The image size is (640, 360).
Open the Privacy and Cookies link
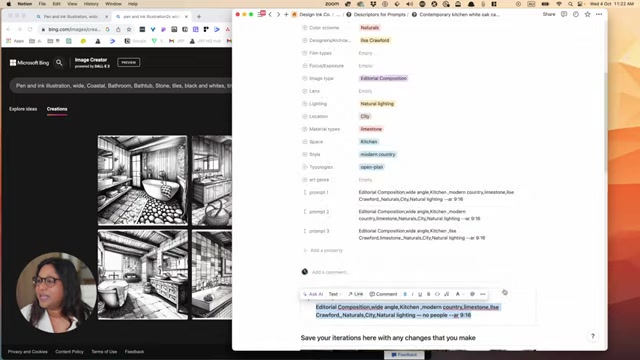pos(28,351)
